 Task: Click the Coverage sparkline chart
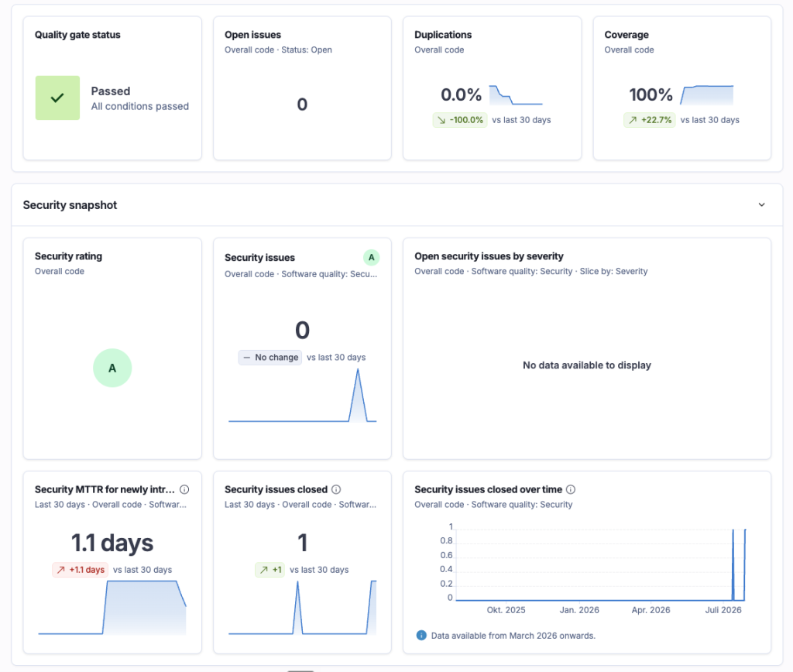[x=706, y=95]
